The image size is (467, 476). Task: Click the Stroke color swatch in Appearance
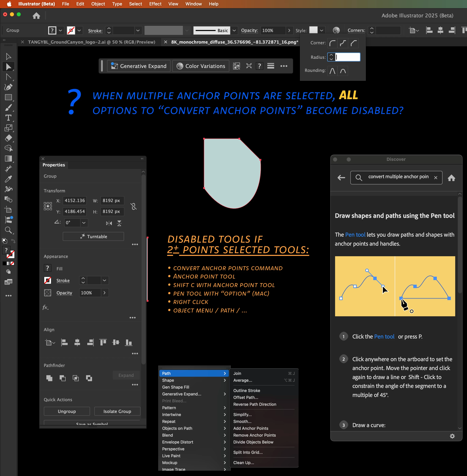(x=48, y=280)
